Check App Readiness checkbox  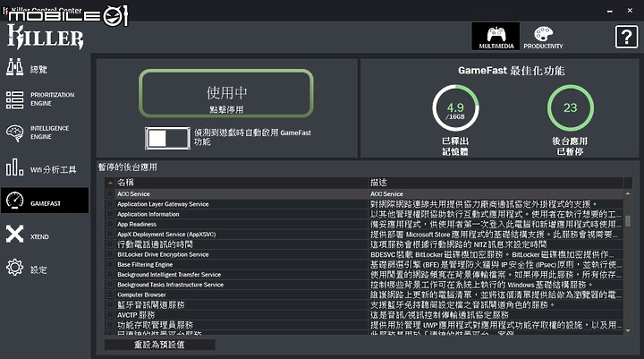tap(110, 224)
